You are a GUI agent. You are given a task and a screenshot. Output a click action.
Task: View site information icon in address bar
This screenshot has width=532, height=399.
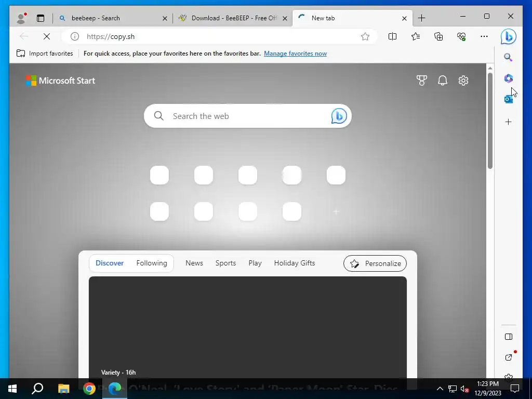click(x=75, y=36)
